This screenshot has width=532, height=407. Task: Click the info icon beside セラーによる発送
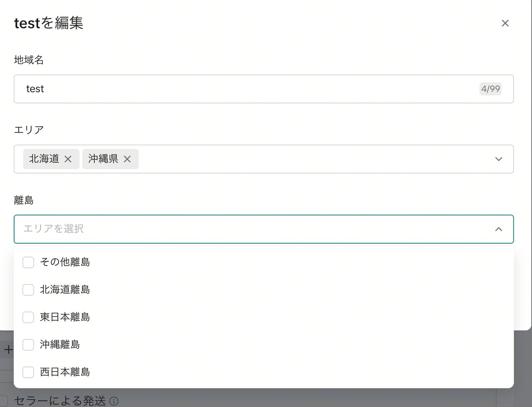[114, 401]
